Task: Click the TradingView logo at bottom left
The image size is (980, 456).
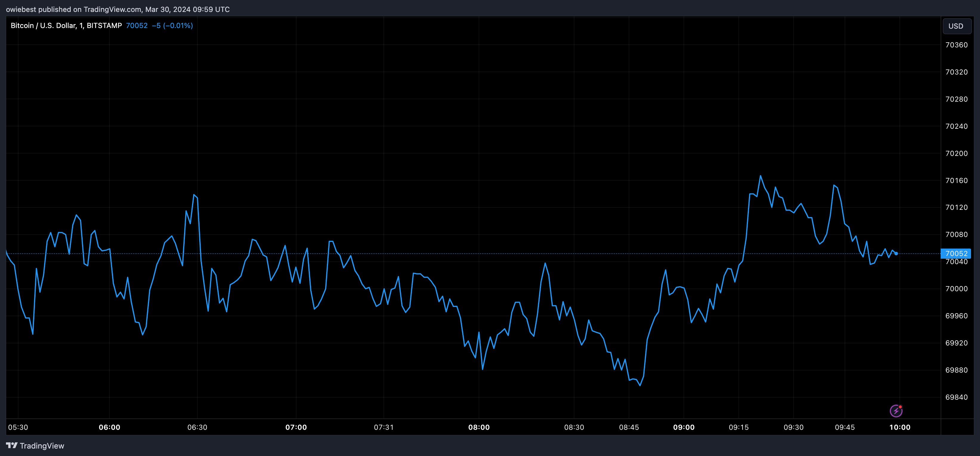Action: [35, 446]
